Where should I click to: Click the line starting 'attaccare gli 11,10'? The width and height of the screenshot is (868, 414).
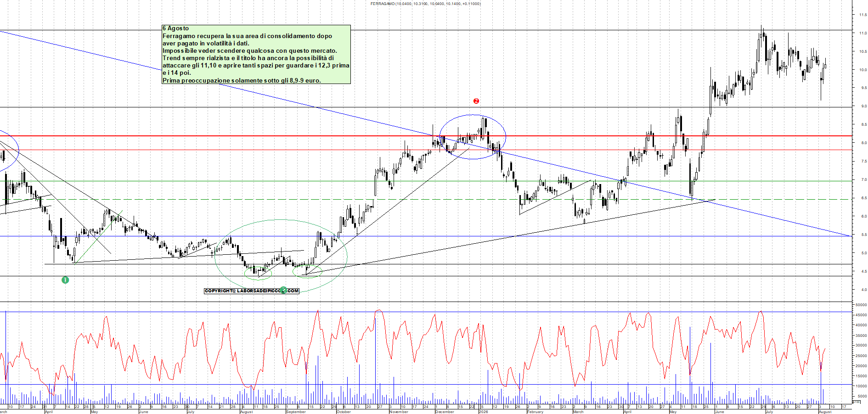tap(256, 65)
